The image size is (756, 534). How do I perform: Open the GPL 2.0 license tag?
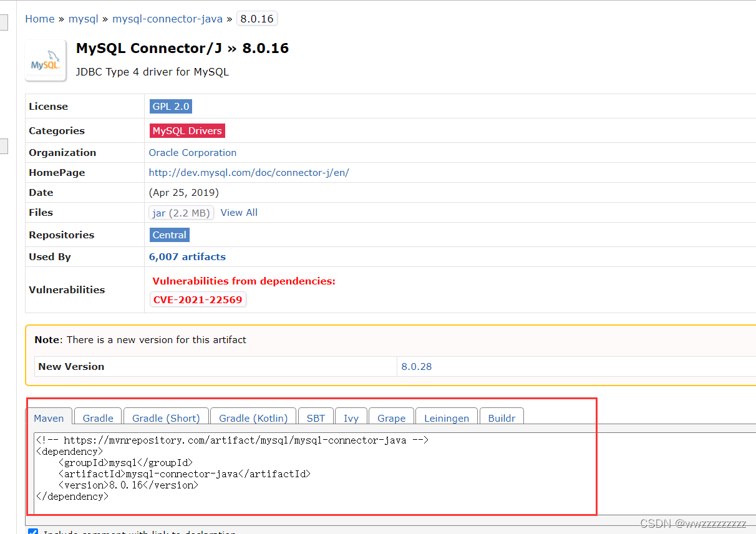point(171,107)
